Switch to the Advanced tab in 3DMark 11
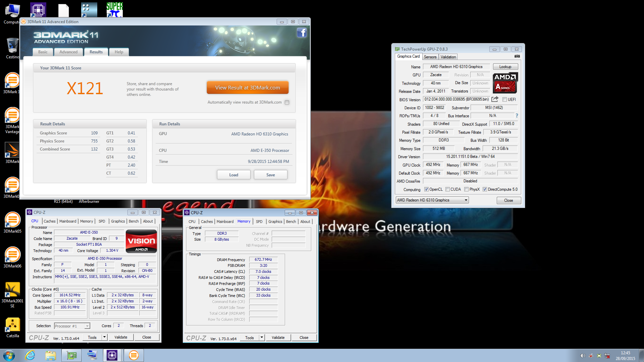 tap(68, 52)
